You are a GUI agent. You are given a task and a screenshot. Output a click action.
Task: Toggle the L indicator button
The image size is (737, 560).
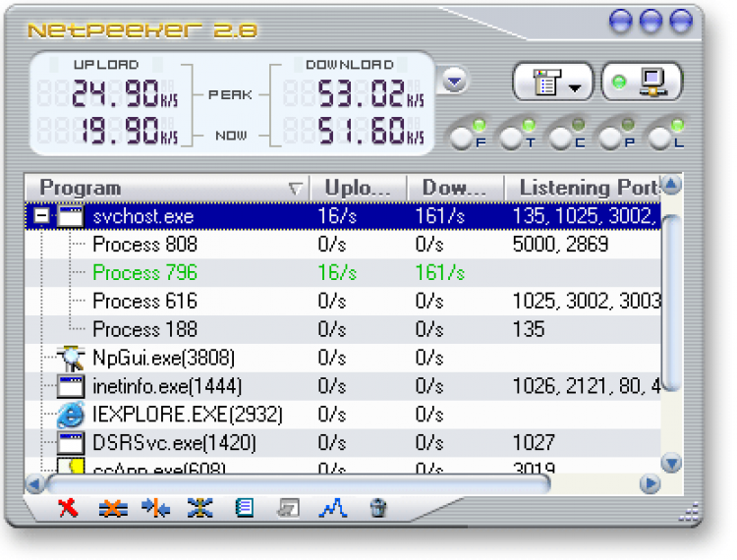[661, 139]
